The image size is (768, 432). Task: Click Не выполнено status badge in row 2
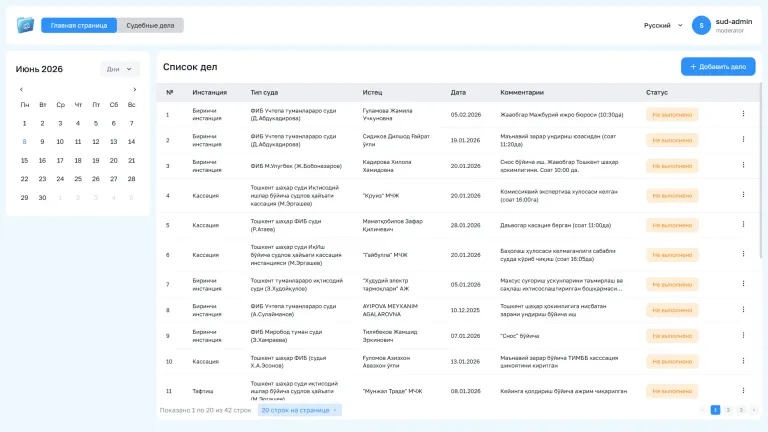click(x=672, y=140)
